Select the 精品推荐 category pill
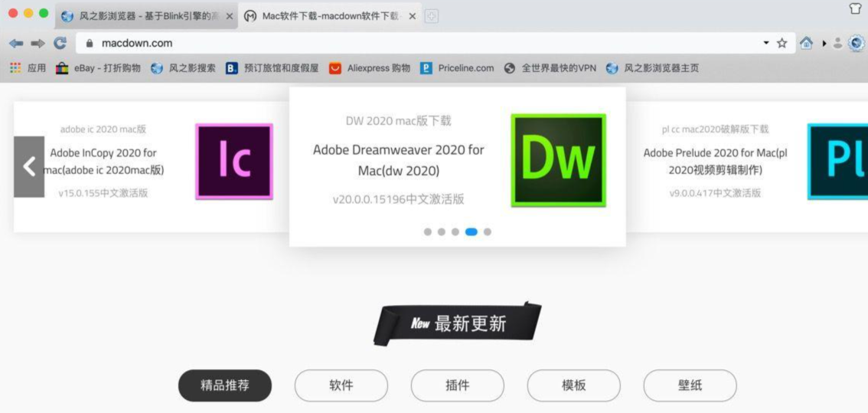868x413 pixels. pyautogui.click(x=225, y=385)
